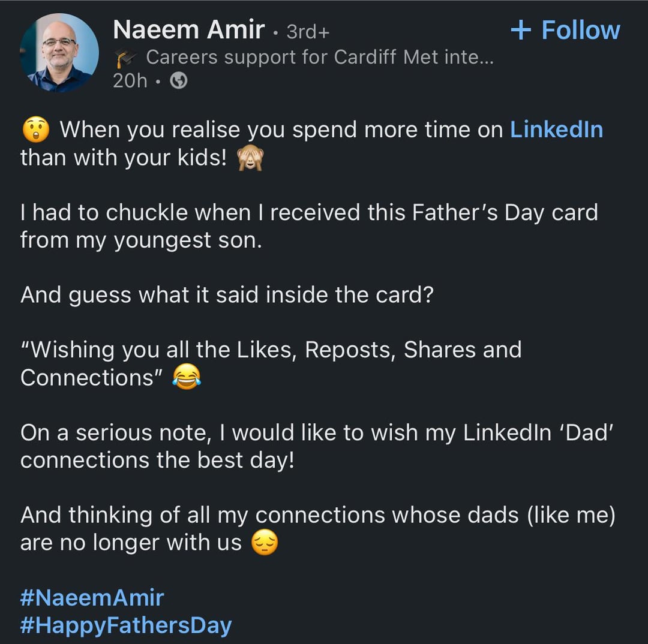Open the #HappyFathersDay hashtag
648x644 pixels.
click(x=125, y=625)
